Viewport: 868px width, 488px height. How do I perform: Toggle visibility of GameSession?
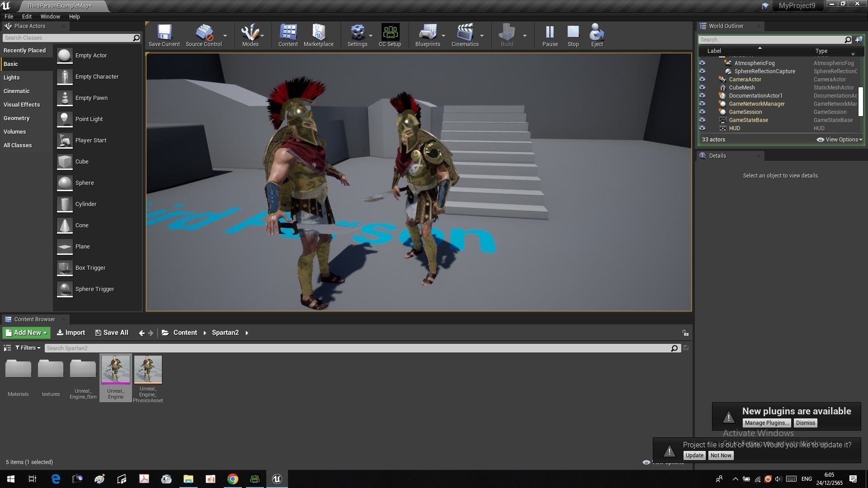[702, 112]
